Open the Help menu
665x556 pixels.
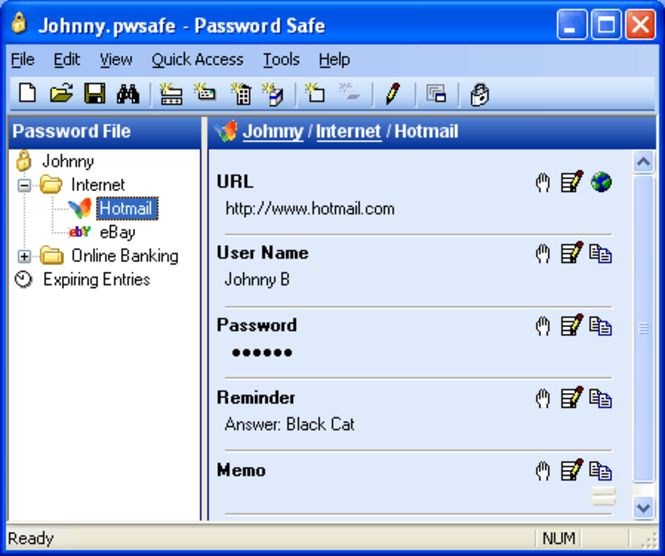point(334,59)
